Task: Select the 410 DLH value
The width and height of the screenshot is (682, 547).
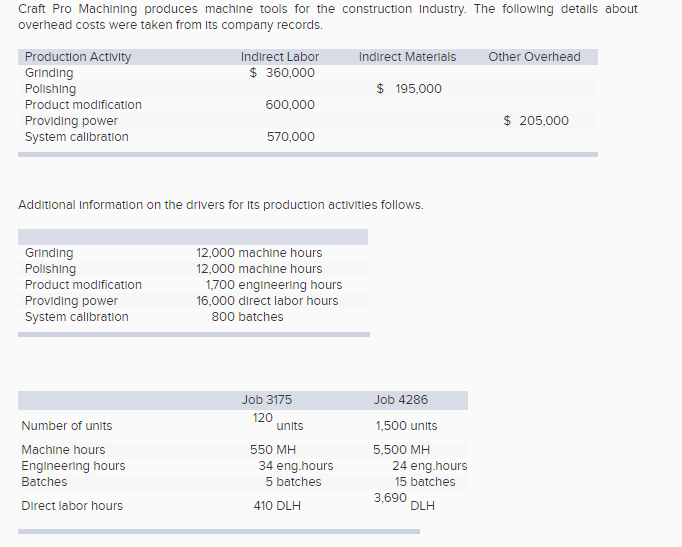Action: 277,506
